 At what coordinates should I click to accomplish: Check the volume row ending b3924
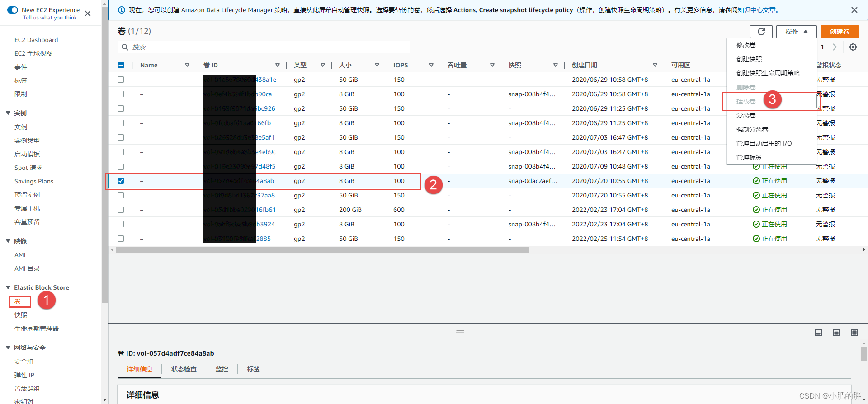pos(121,224)
